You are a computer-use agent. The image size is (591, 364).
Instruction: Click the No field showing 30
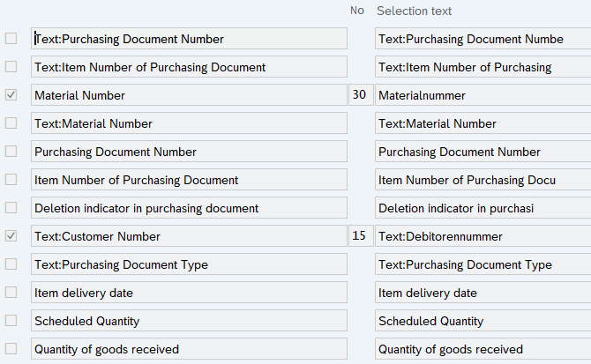coord(359,95)
